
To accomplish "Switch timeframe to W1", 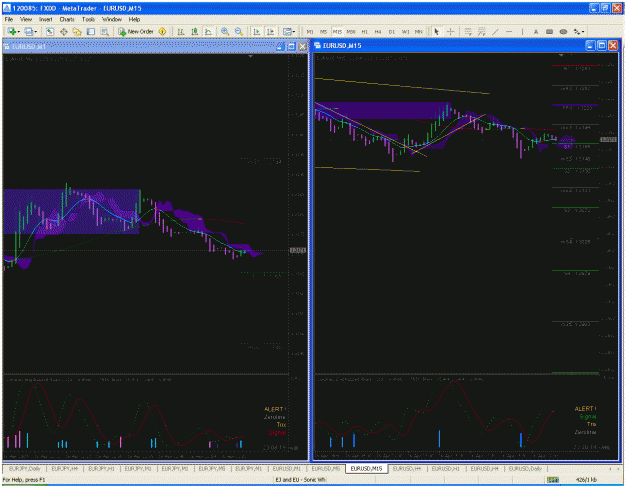I will tap(405, 31).
